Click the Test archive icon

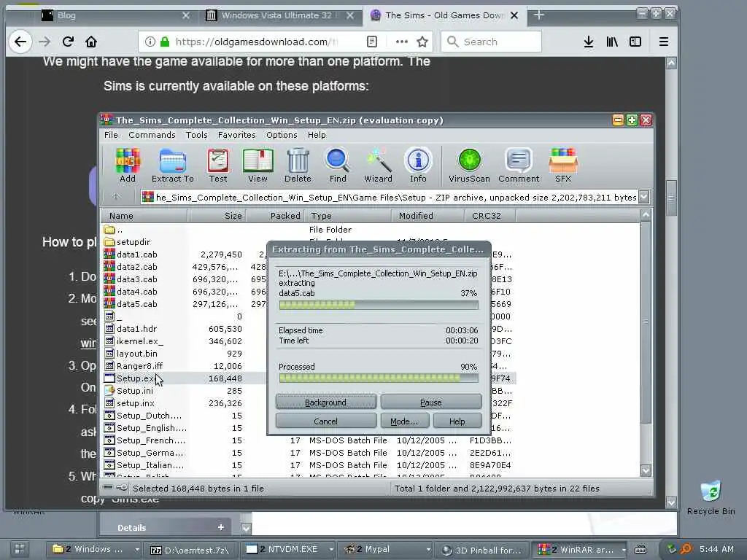[x=217, y=166]
